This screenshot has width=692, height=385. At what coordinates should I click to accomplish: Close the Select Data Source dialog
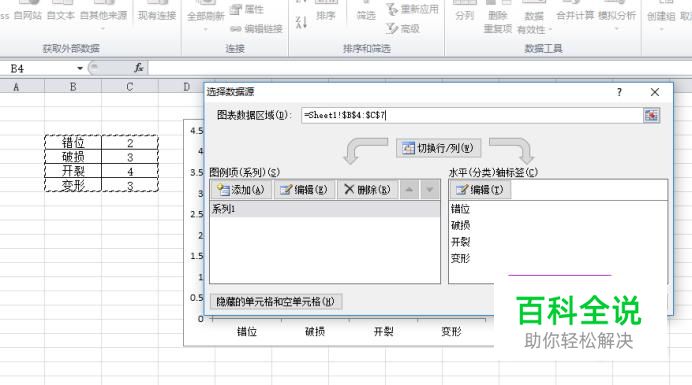654,92
